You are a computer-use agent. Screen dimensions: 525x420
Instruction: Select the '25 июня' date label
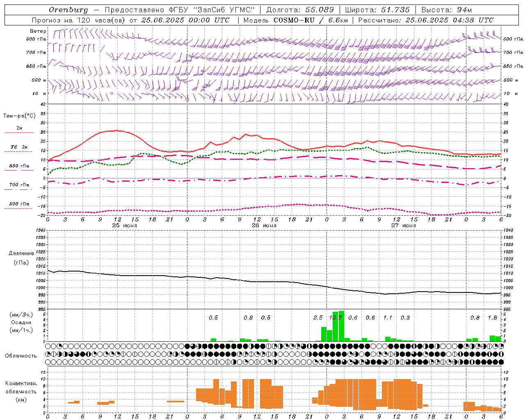[x=125, y=226]
